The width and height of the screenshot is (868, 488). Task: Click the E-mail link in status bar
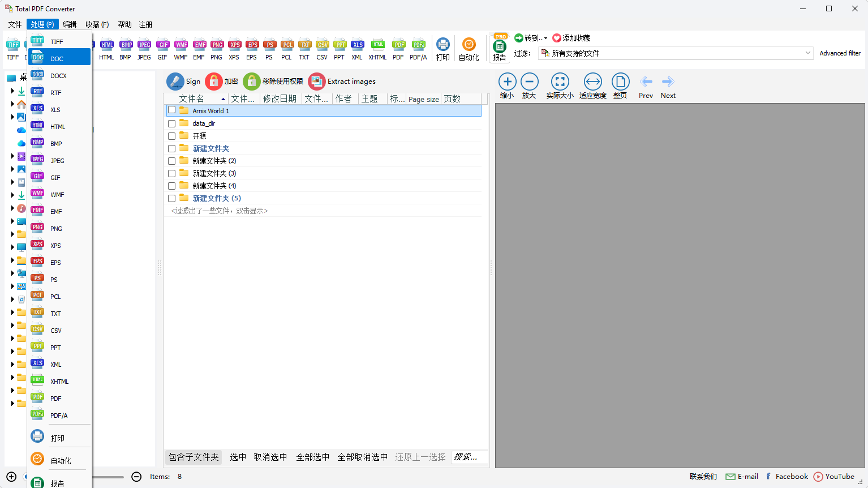(742, 477)
